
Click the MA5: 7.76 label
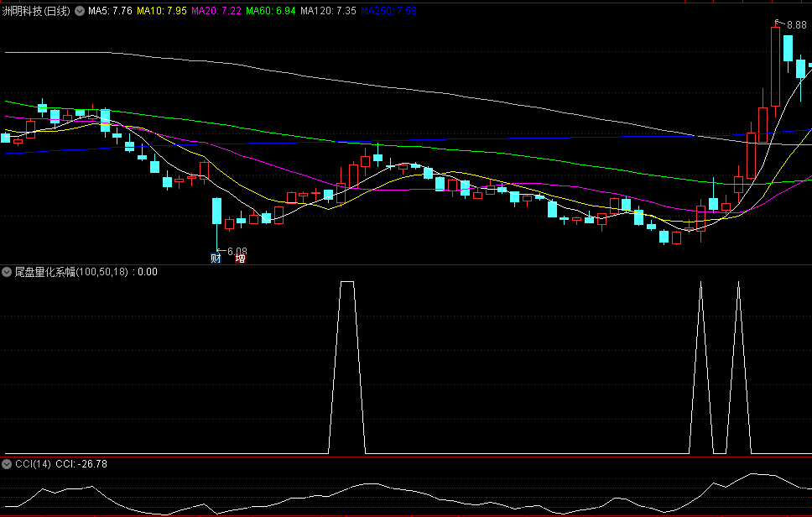pos(110,11)
